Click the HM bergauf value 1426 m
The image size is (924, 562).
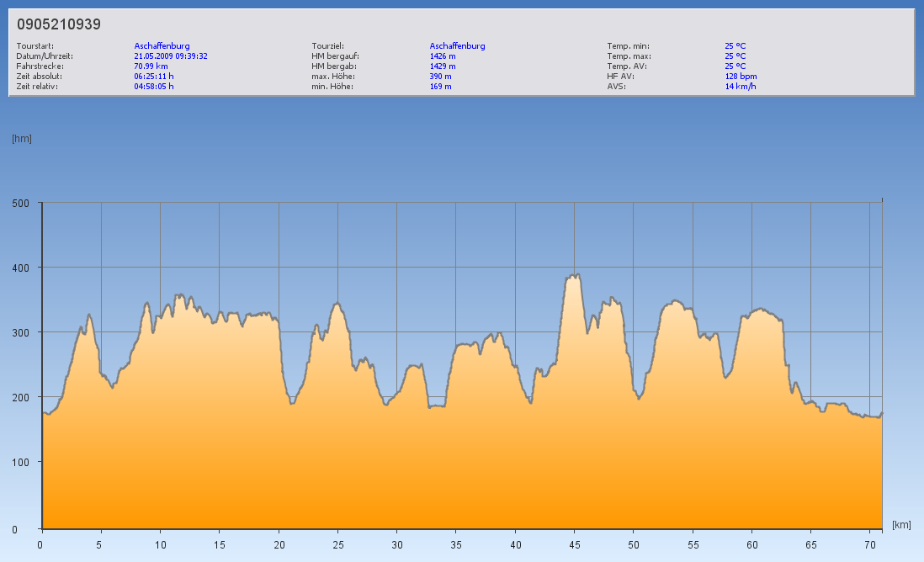pyautogui.click(x=443, y=56)
